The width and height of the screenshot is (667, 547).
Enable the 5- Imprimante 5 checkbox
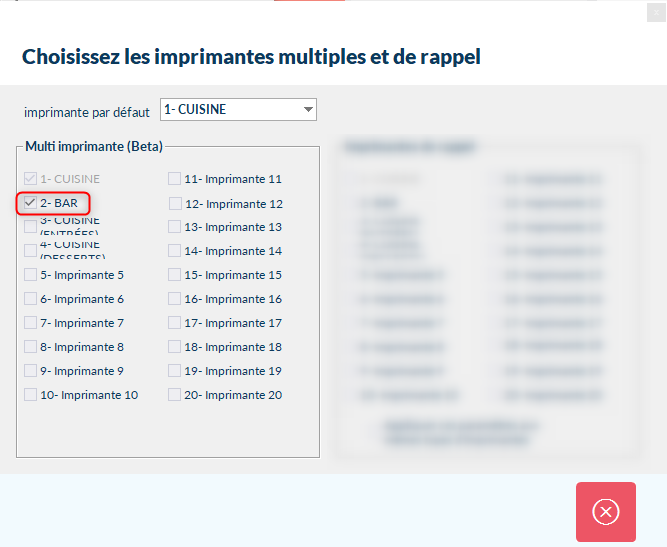click(x=30, y=275)
